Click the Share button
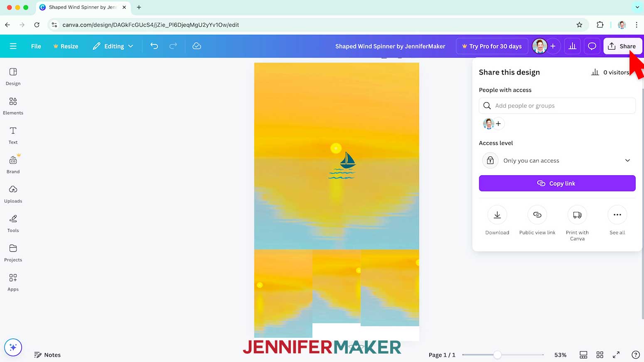The image size is (644, 362). (x=622, y=46)
